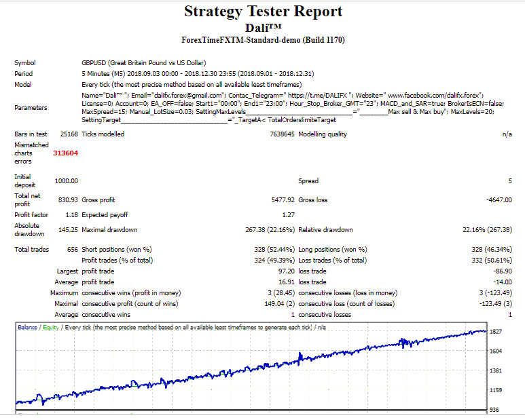Select the -4647.00 gross loss value
The height and width of the screenshot is (420, 525).
tap(499, 200)
